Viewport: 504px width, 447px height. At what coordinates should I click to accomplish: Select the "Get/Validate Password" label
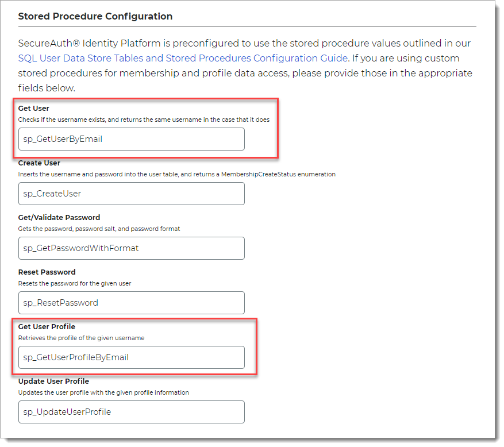59,218
